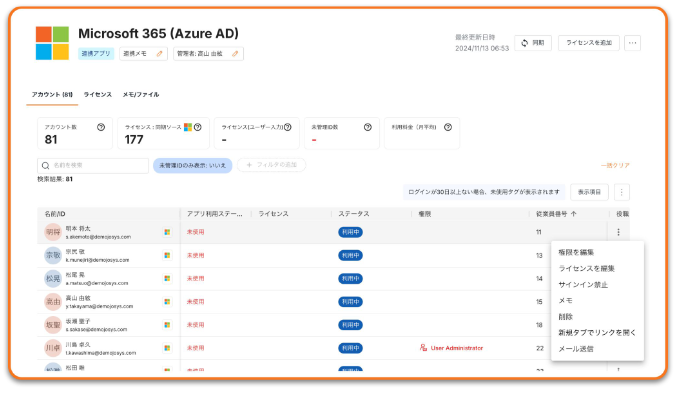The image size is (677, 396).
Task: Click help icon on 未管理ID数 card
Action: (x=368, y=127)
